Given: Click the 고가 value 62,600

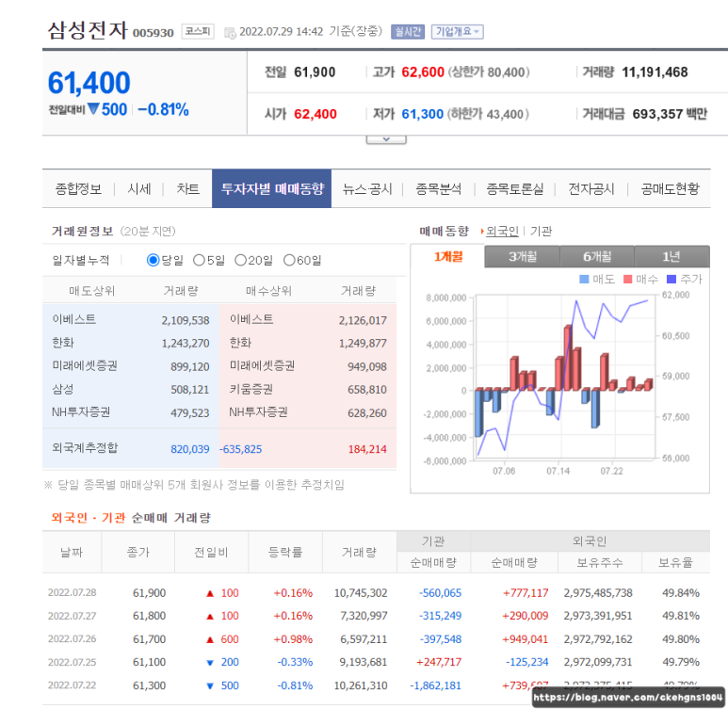Looking at the screenshot, I should coord(423,73).
